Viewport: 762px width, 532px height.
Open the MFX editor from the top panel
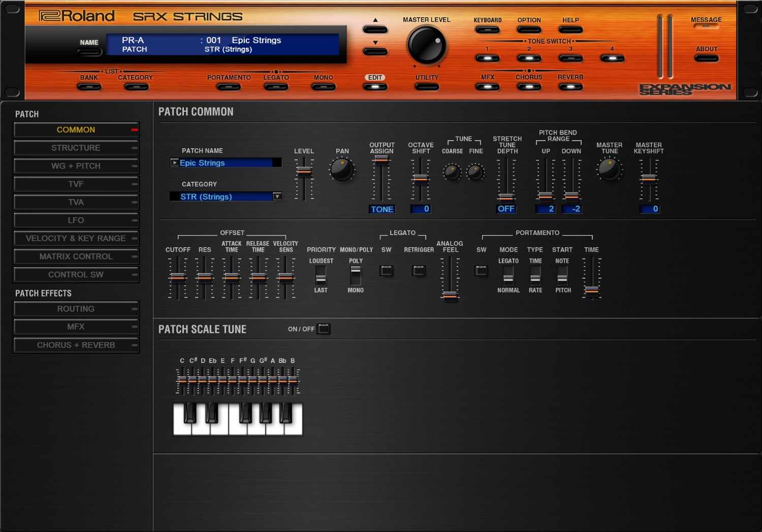487,86
